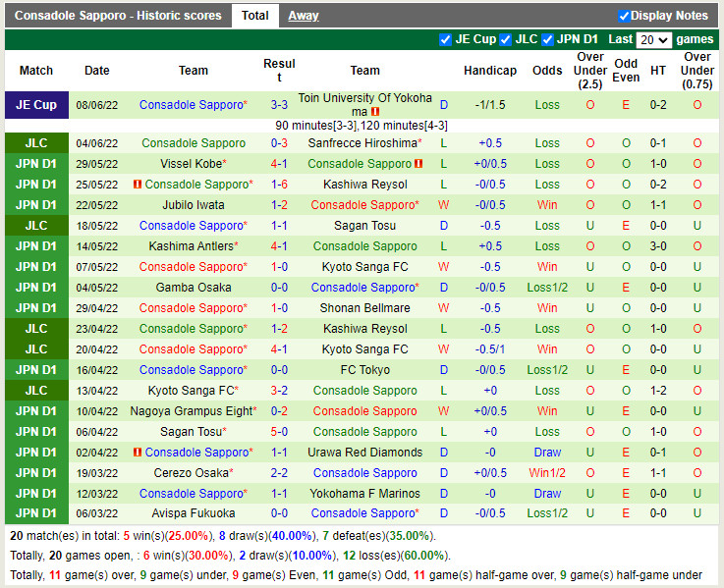The height and width of the screenshot is (588, 724).
Task: Disable the JPN D1 league filter
Action: coord(548,39)
